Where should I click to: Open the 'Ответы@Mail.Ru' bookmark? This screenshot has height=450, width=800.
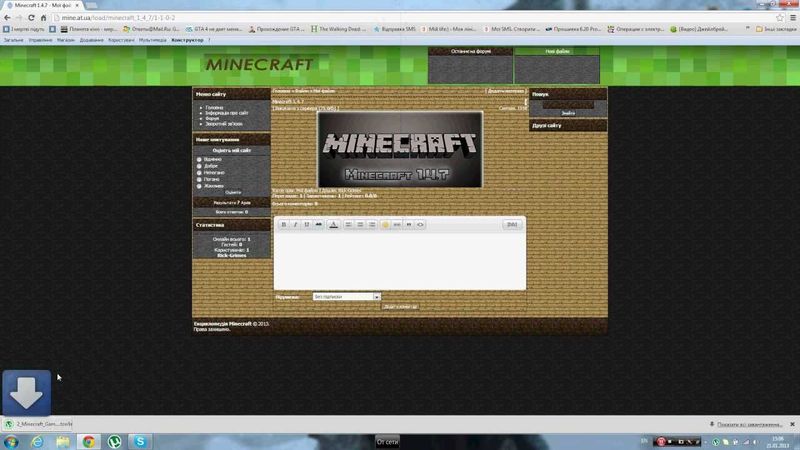click(x=152, y=29)
